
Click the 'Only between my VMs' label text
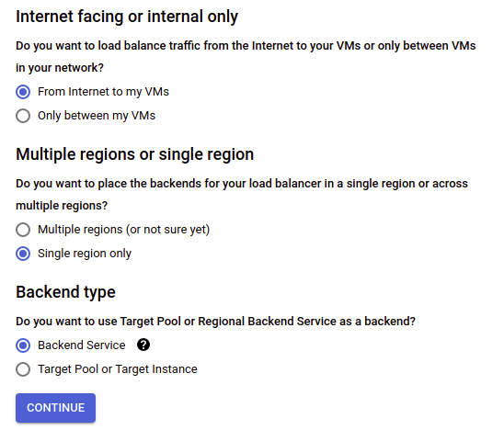click(x=97, y=116)
